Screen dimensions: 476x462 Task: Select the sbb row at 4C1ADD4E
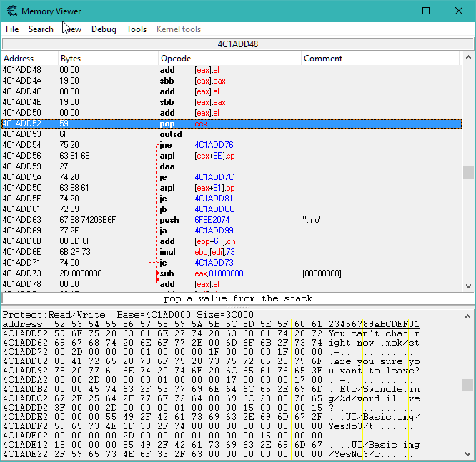pos(232,102)
